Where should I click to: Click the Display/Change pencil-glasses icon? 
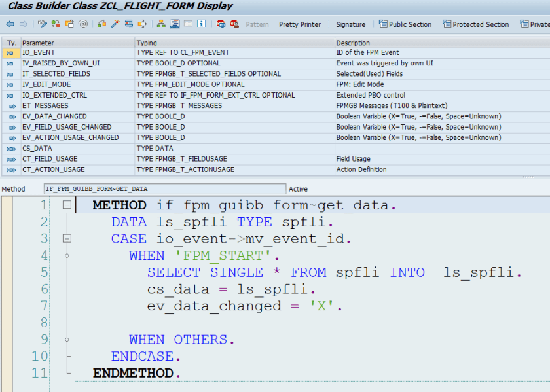43,24
